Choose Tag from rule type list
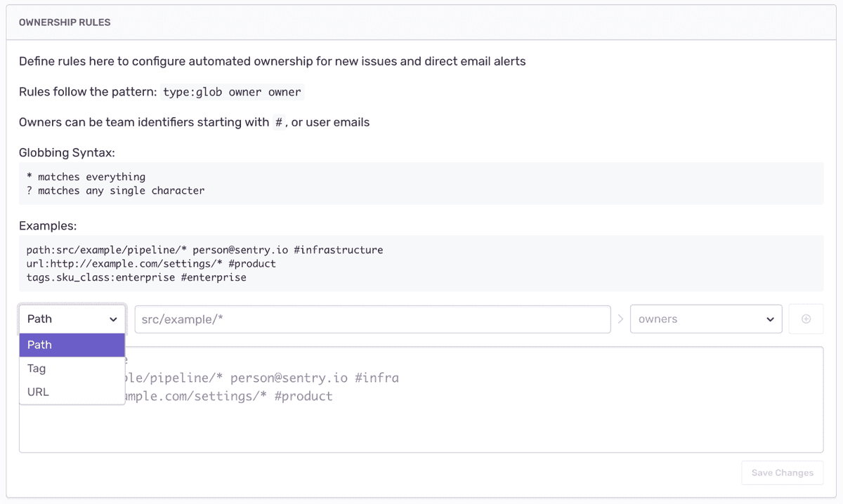This screenshot has height=504, width=843. 72,369
